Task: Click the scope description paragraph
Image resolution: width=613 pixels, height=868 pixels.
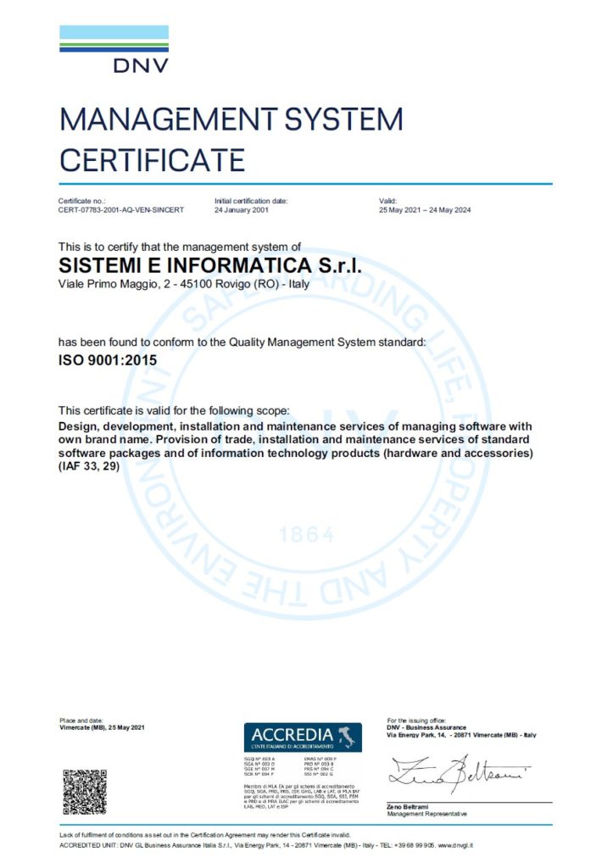Action: [x=296, y=446]
